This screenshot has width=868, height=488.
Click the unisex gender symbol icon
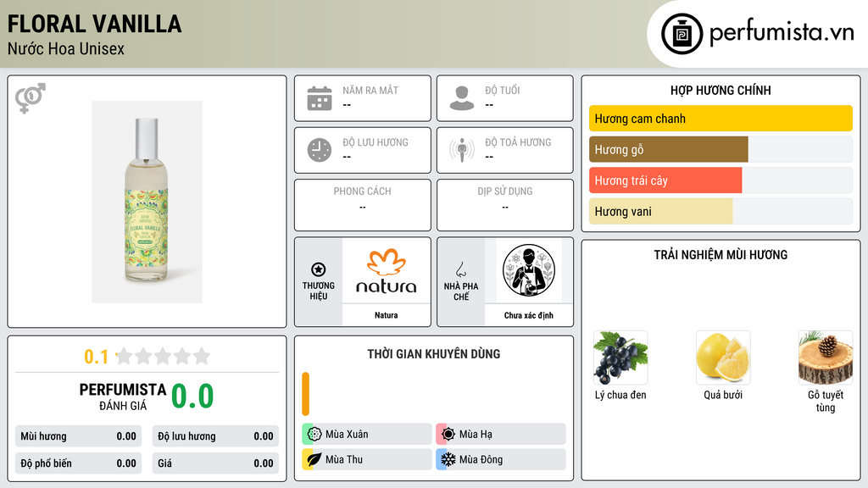click(31, 98)
